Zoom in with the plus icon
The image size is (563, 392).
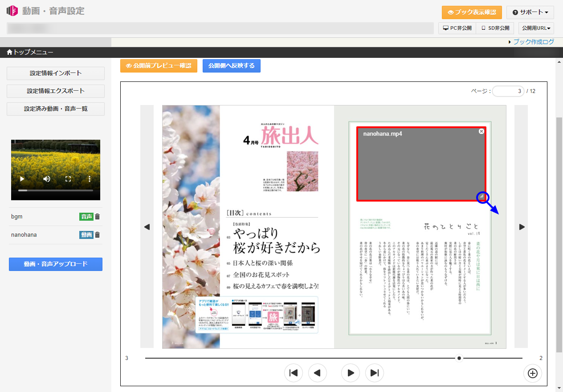(532, 373)
